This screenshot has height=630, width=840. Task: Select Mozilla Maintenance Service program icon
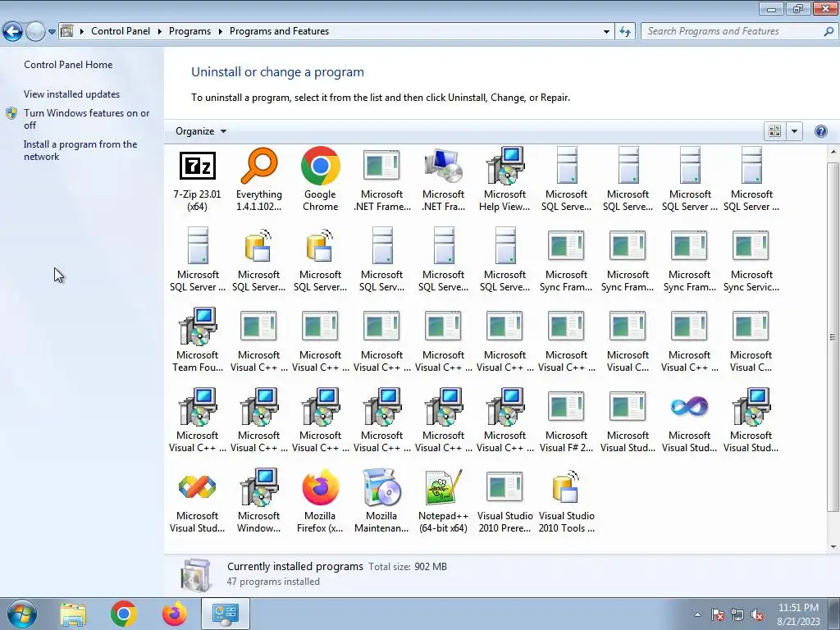pos(381,500)
